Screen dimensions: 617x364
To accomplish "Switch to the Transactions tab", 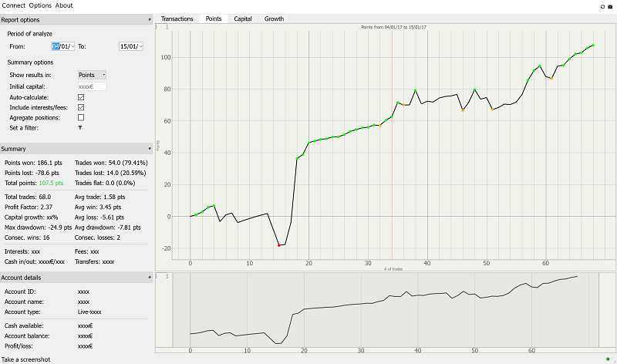I will tap(177, 19).
